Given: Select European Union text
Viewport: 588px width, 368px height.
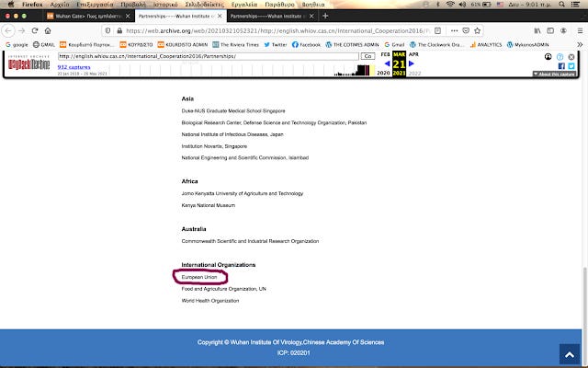Looking at the screenshot, I should (x=199, y=277).
